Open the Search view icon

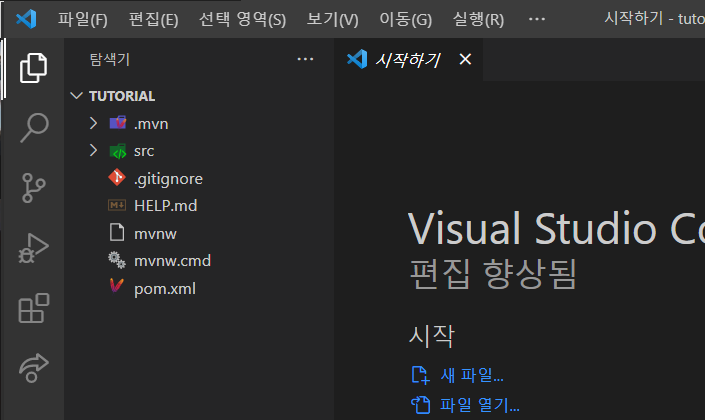click(x=34, y=128)
